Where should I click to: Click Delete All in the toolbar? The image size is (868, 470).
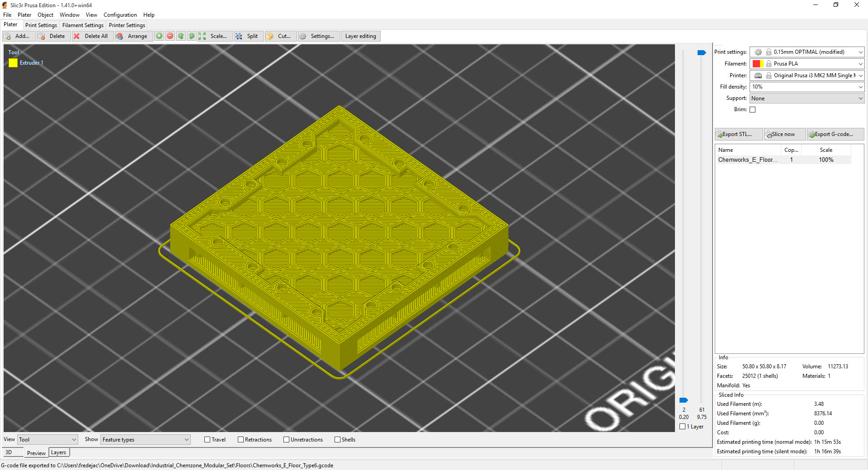(x=92, y=36)
